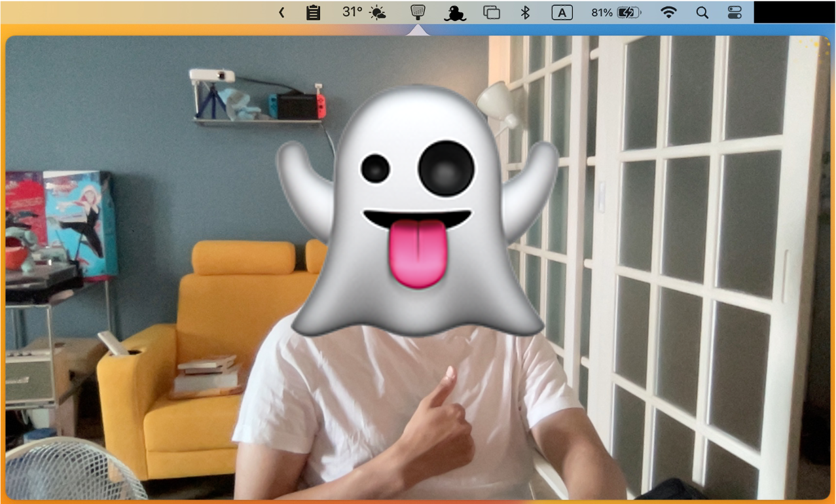The width and height of the screenshot is (836, 504).
Task: Show battery status at 81%
Action: click(616, 12)
